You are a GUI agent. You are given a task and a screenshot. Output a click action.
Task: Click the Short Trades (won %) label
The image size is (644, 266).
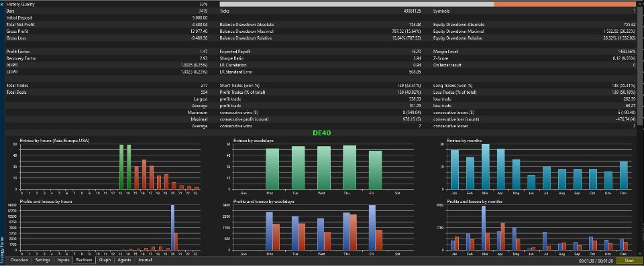pos(240,85)
